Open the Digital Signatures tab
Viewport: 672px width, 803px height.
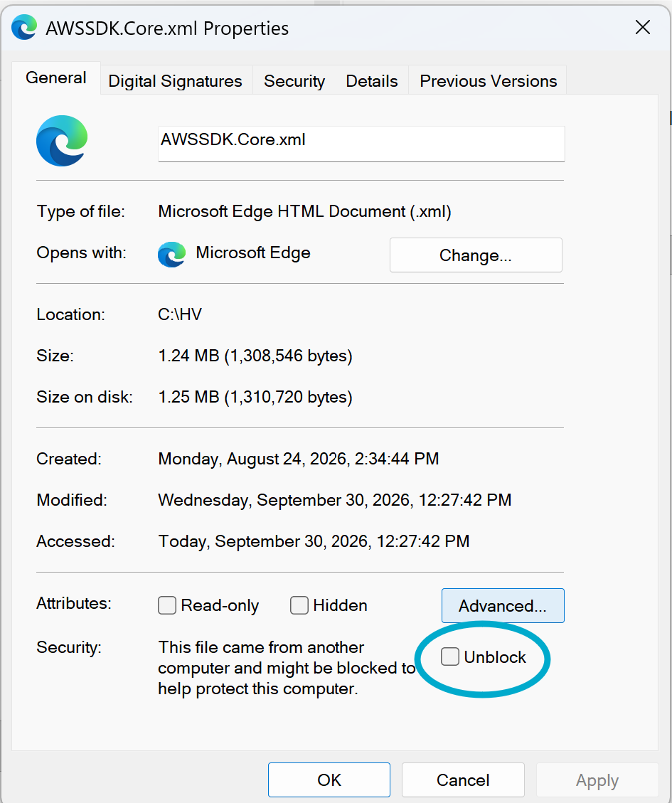pyautogui.click(x=175, y=81)
